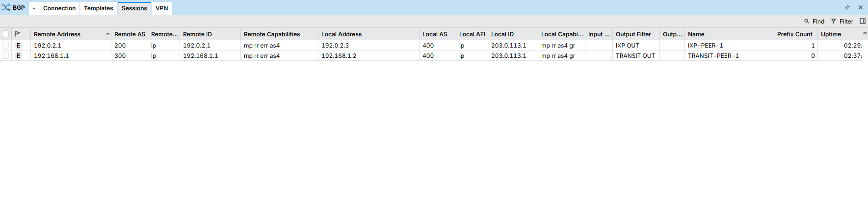This screenshot has width=868, height=202.
Task: Open the column menu icon
Action: [865, 34]
